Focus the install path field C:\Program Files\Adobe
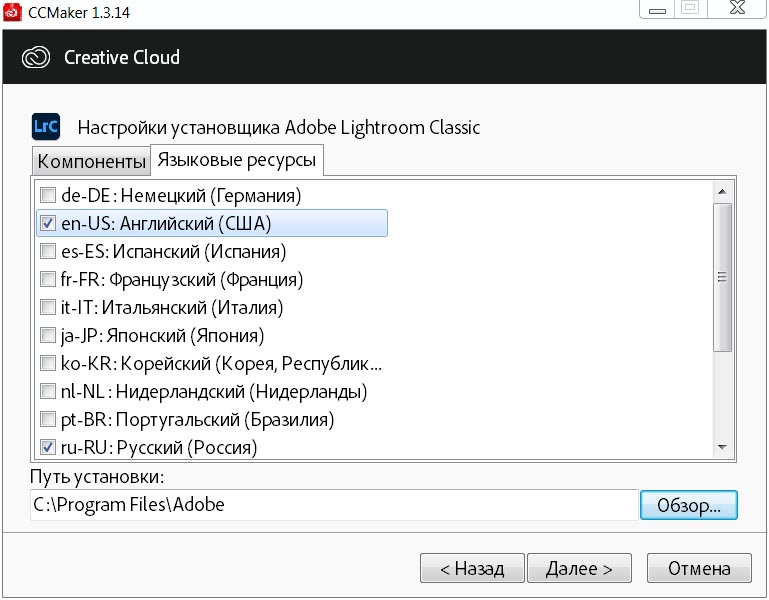 (x=334, y=505)
